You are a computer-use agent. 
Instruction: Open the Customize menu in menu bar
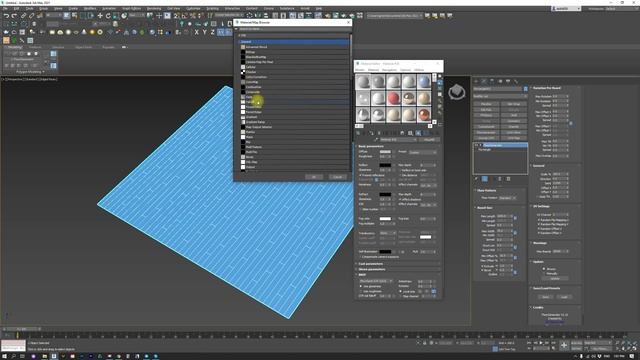click(x=193, y=9)
